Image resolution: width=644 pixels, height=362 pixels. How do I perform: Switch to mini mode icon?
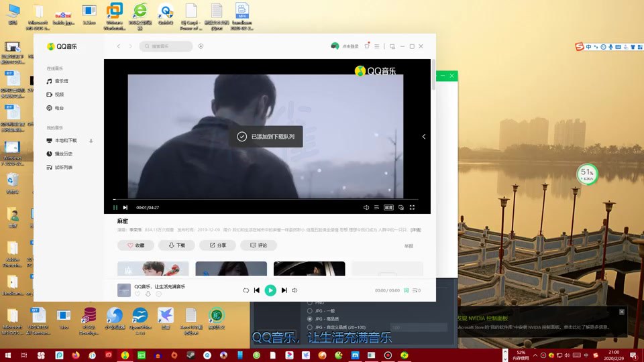pos(392,46)
